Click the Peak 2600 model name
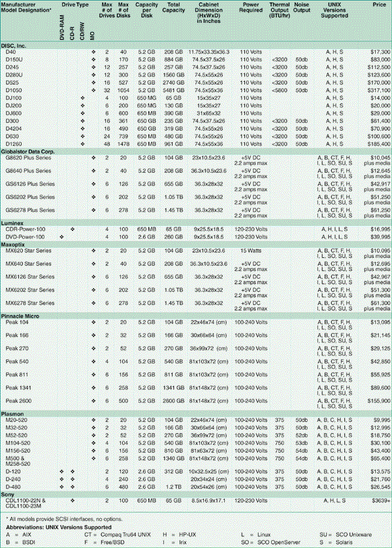 [18, 401]
